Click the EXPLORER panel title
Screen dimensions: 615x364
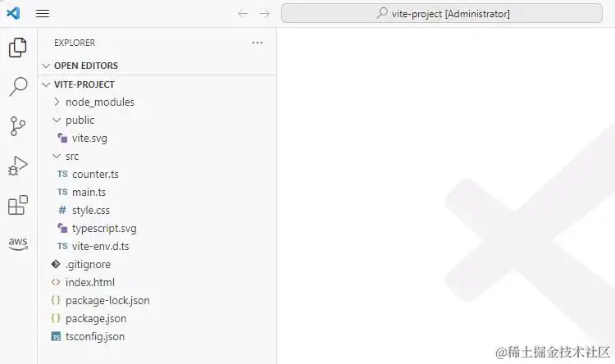point(75,43)
